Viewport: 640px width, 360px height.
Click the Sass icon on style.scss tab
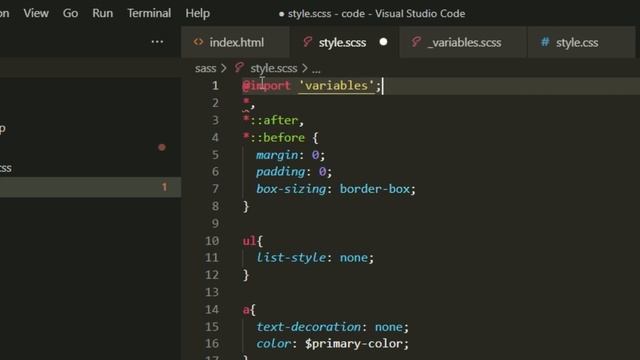307,42
